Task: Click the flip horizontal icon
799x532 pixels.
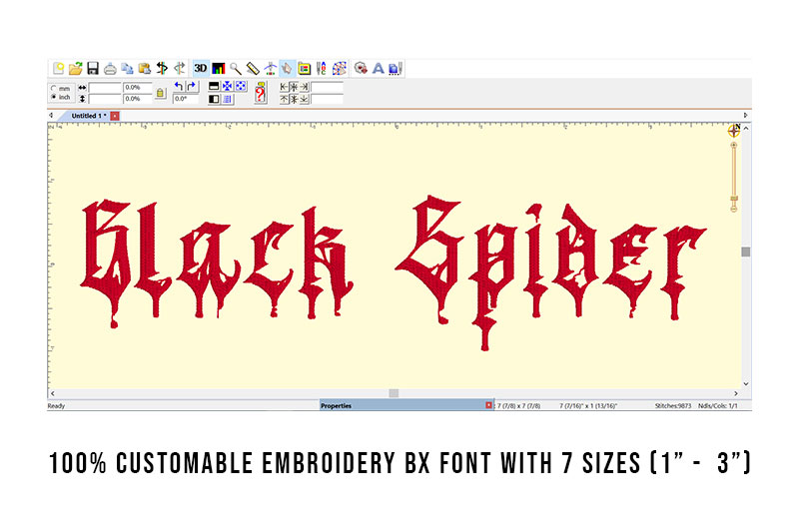Action: tap(214, 99)
